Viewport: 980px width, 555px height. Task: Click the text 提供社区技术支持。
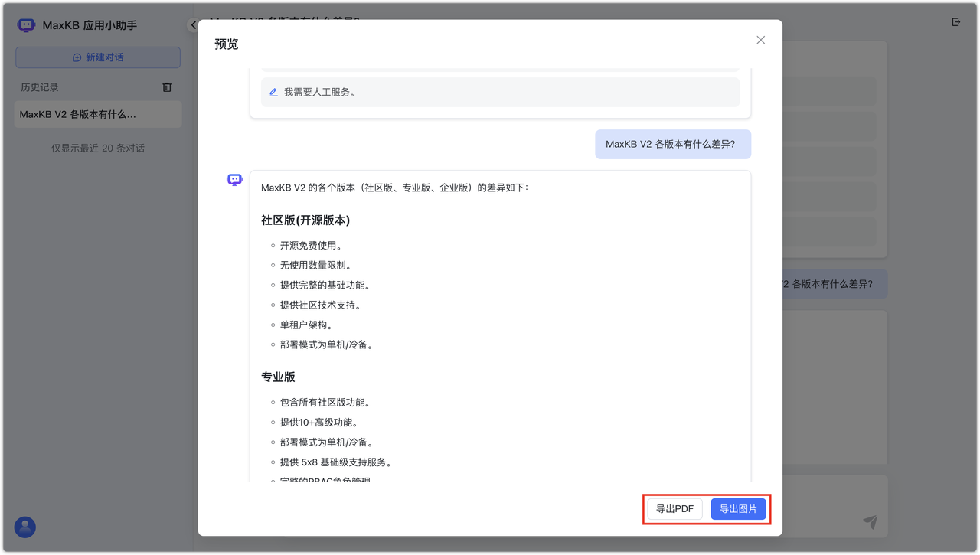(x=321, y=305)
